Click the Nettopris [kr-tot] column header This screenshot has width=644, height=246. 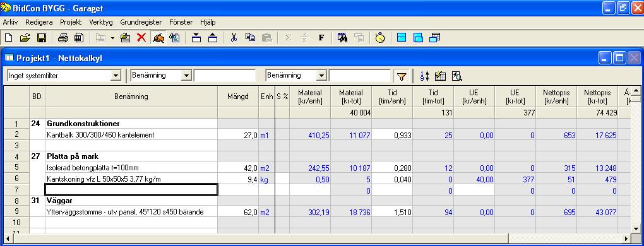(x=597, y=97)
